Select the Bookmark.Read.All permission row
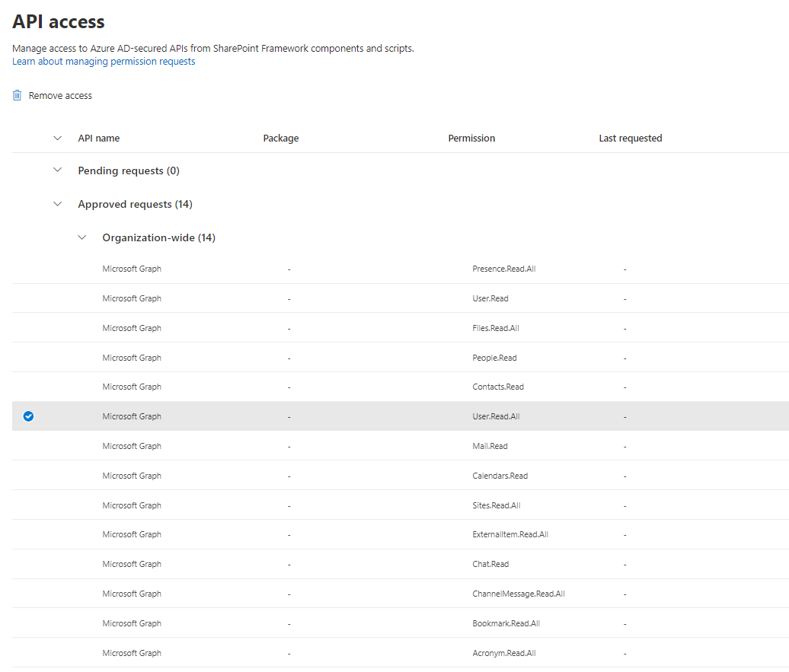The width and height of the screenshot is (789, 672). click(401, 623)
